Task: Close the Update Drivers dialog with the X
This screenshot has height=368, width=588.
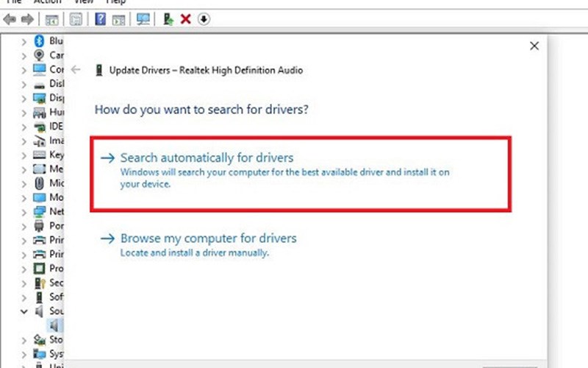Action: click(x=534, y=46)
